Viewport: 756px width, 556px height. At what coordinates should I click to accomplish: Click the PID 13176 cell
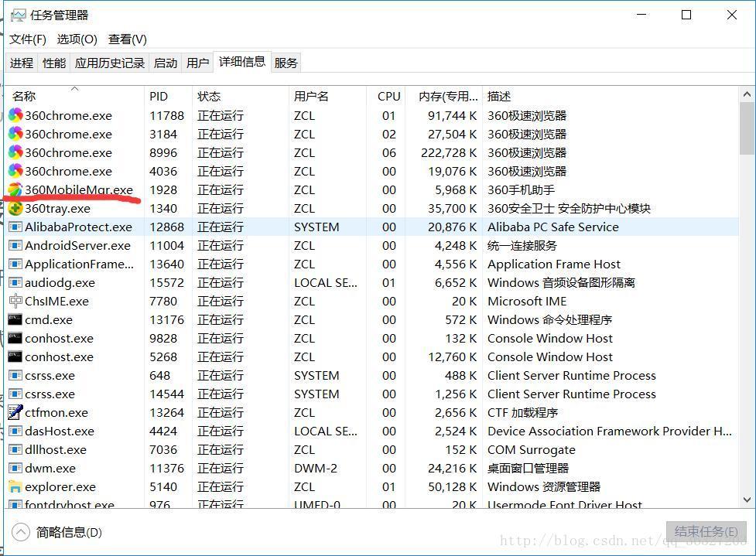pos(167,320)
